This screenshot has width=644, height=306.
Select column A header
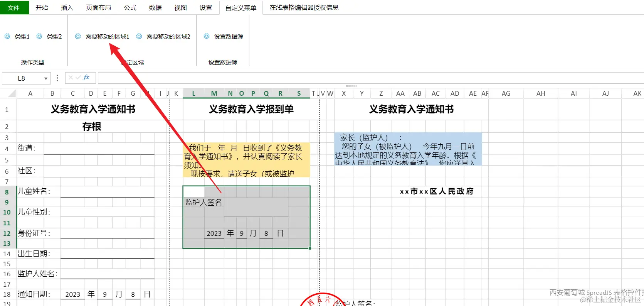pyautogui.click(x=30, y=93)
